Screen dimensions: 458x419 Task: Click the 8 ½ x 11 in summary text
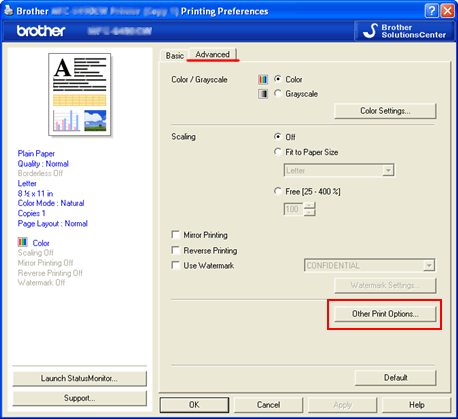tap(35, 194)
